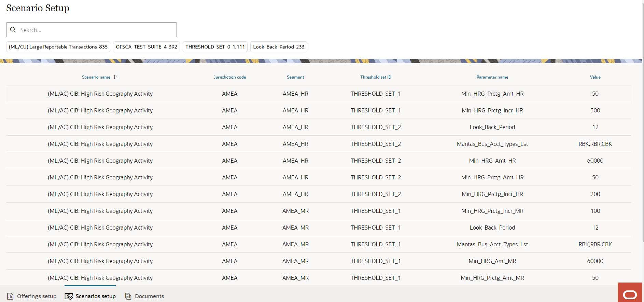
Task: Click Mantas_Bus_Acct_Types_Lst in the AMEA_HR row
Action: [x=492, y=144]
